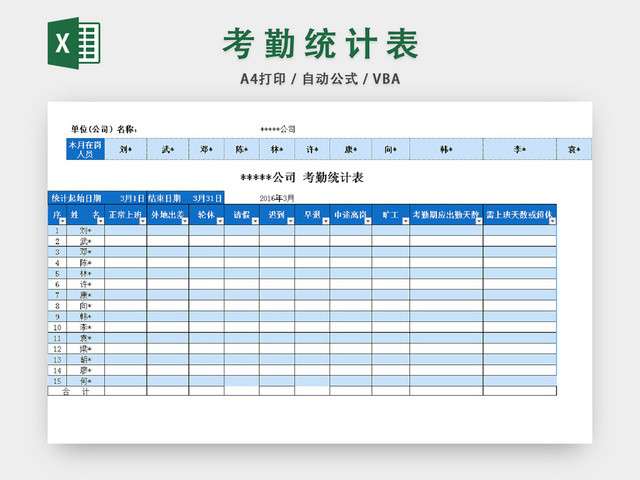Click sequence number 10 in 序 column
The height and width of the screenshot is (480, 640).
57,327
